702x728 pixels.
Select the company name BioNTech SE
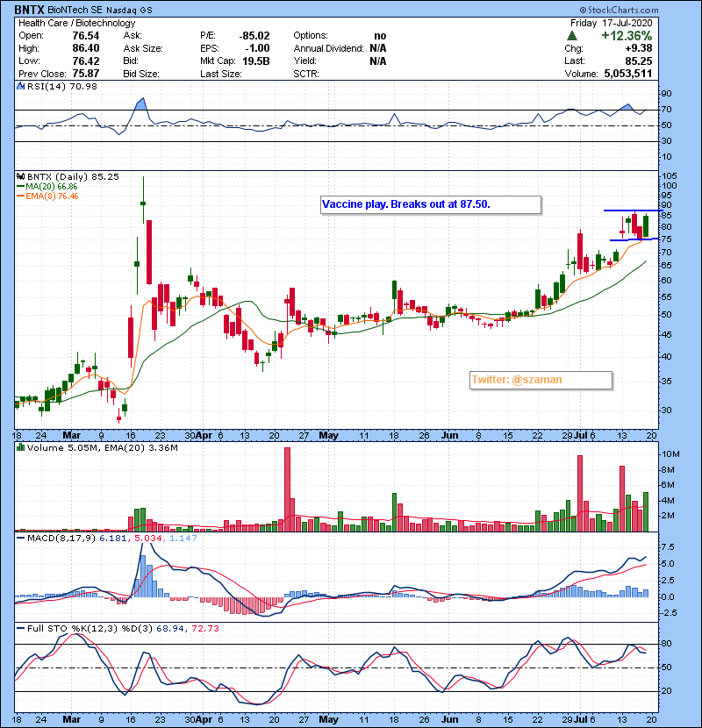coord(75,10)
